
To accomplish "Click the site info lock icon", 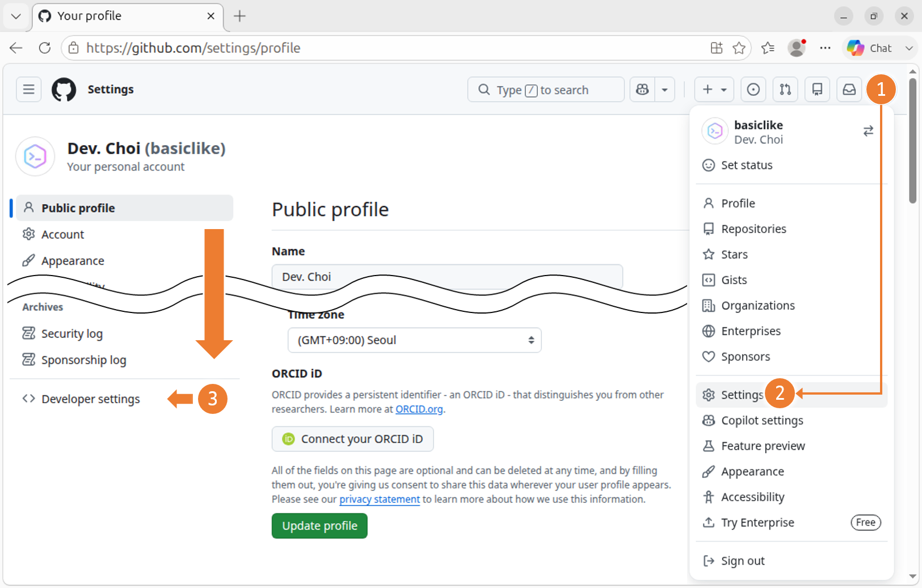I will point(74,48).
